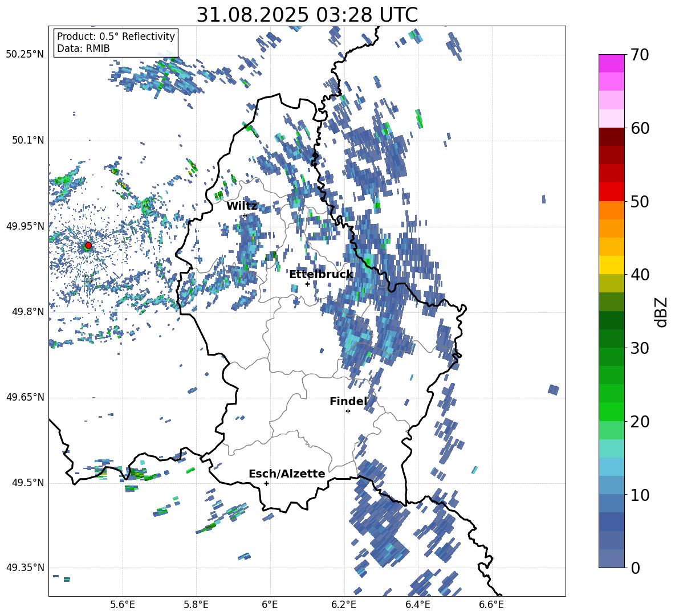Click the Esch/Alzette location cross marker

pos(266,483)
